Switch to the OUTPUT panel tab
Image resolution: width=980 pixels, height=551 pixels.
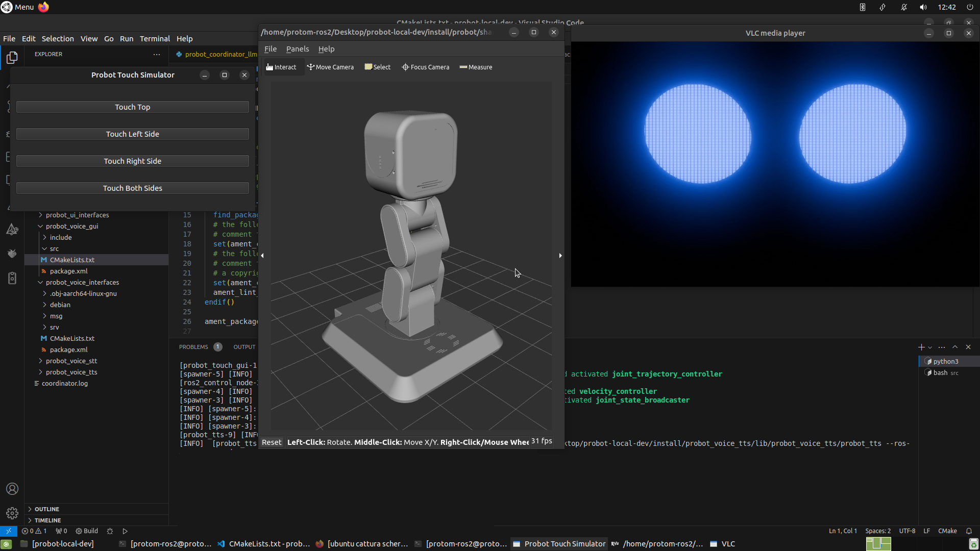244,347
